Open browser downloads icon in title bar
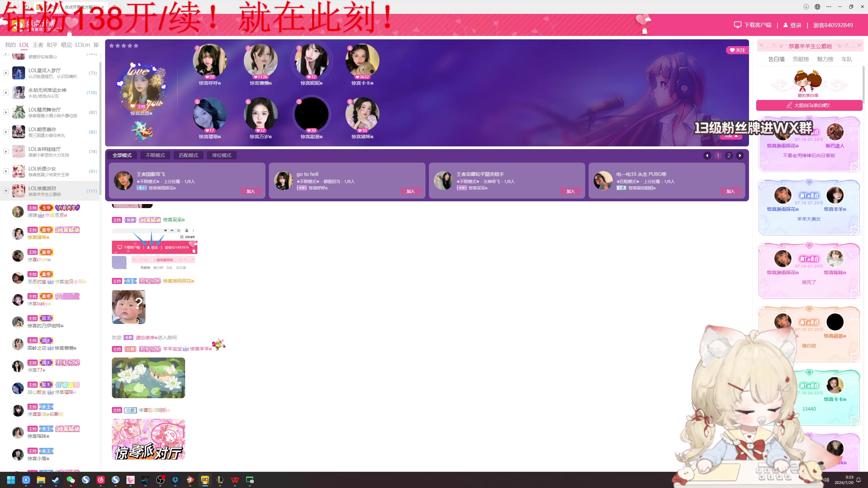Image resolution: width=868 pixels, height=488 pixels. [x=806, y=7]
